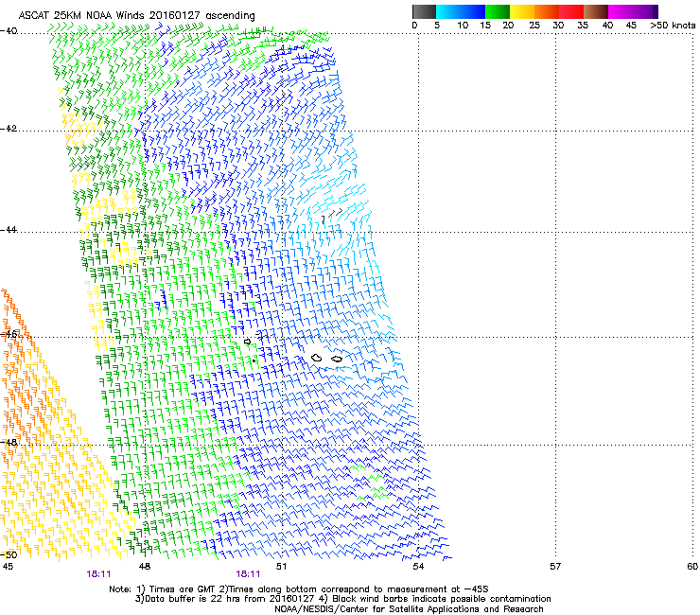The image size is (700, 615).
Task: Click the longitude axis label '51'
Action: coord(281,567)
